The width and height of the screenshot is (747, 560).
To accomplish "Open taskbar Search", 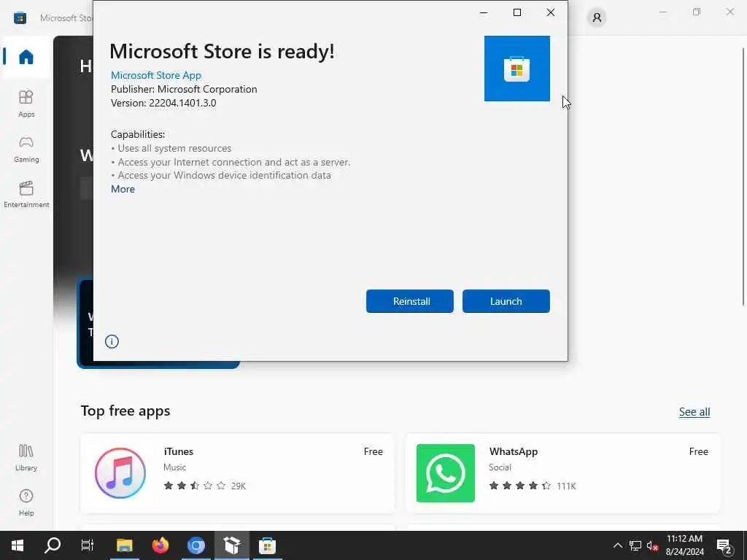I will pyautogui.click(x=53, y=545).
